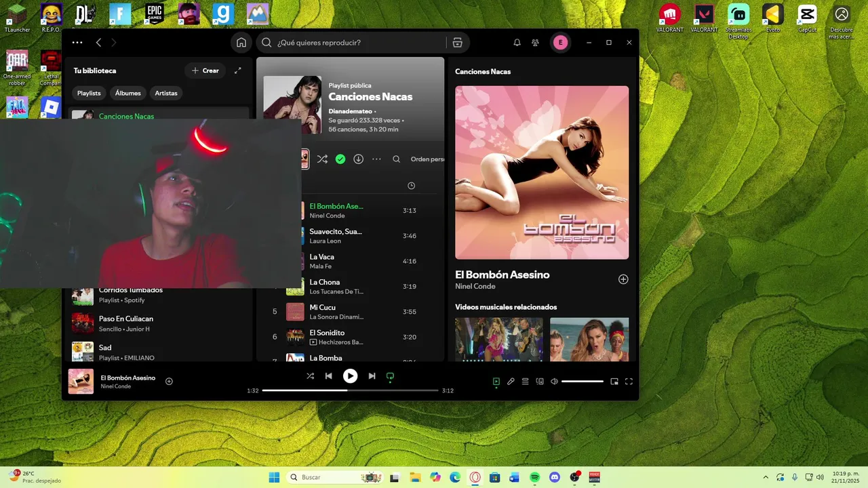
Task: Mute the Spotify volume
Action: pyautogui.click(x=554, y=382)
